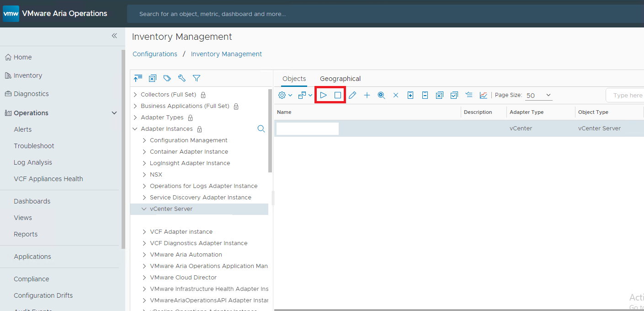The height and width of the screenshot is (311, 644).
Task: Click the funnel filter icon in tree toolbar
Action: tap(197, 78)
